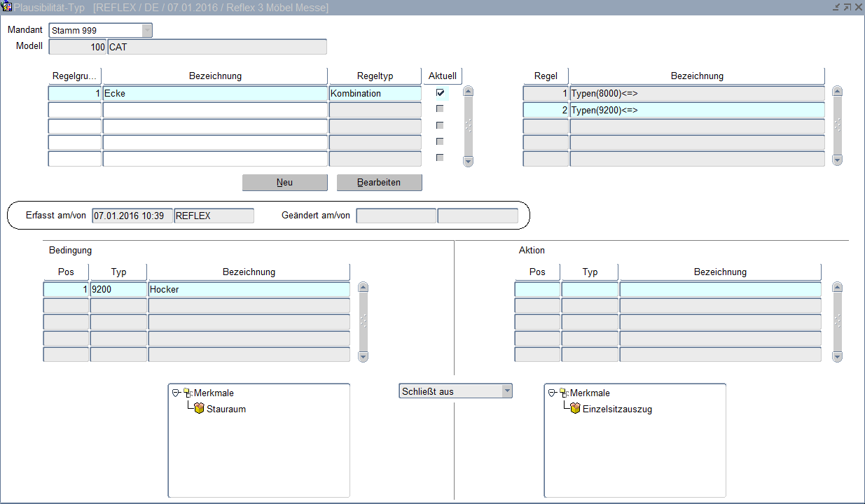Uncheck Aktuell checkbox for Ecke row
Screen dimensions: 865x504
pyautogui.click(x=440, y=92)
